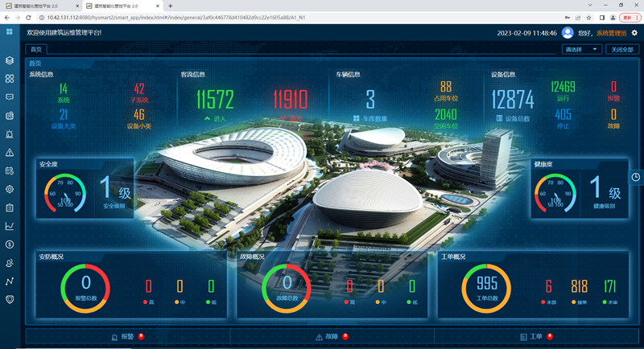Viewport: 644px width, 349px height.
Task: Click the warning triangle sidebar icon
Action: [10, 153]
